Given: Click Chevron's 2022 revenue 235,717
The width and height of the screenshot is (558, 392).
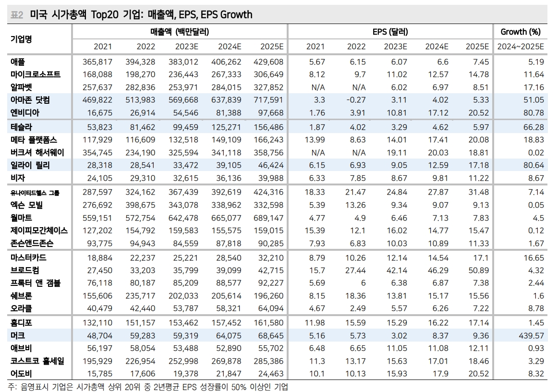Looking at the screenshot, I should (x=140, y=296).
